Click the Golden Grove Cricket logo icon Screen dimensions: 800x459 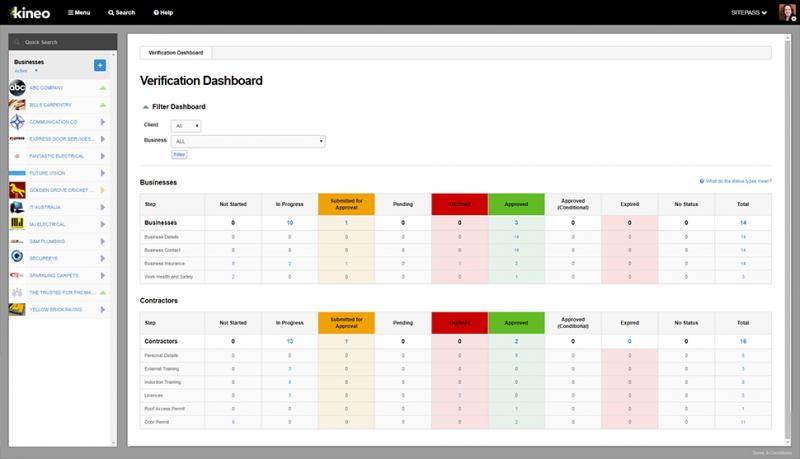pyautogui.click(x=17, y=190)
